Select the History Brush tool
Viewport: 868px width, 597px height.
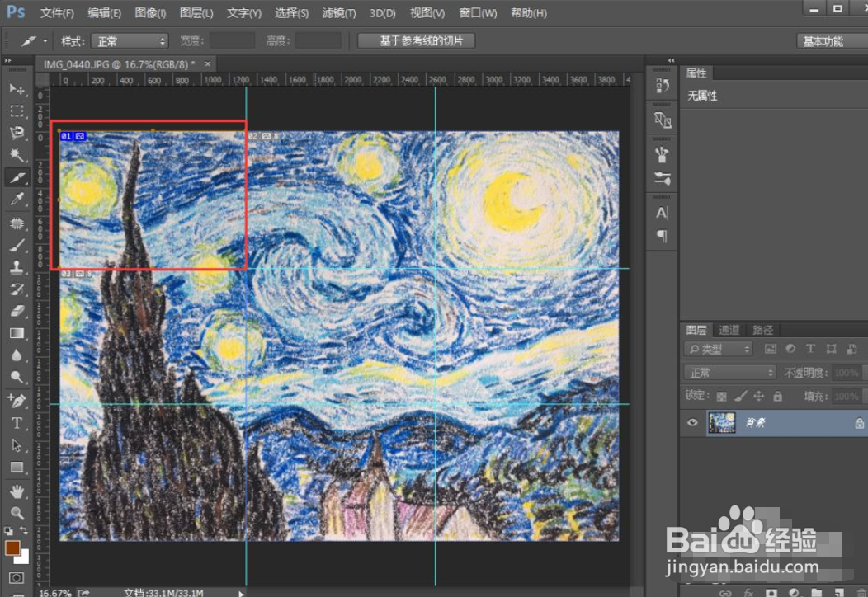point(17,289)
